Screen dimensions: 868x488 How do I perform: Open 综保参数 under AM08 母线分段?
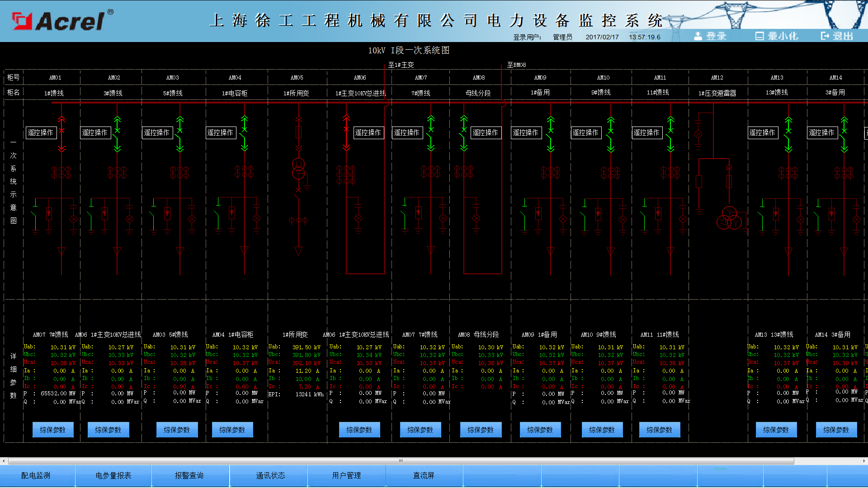click(x=481, y=430)
